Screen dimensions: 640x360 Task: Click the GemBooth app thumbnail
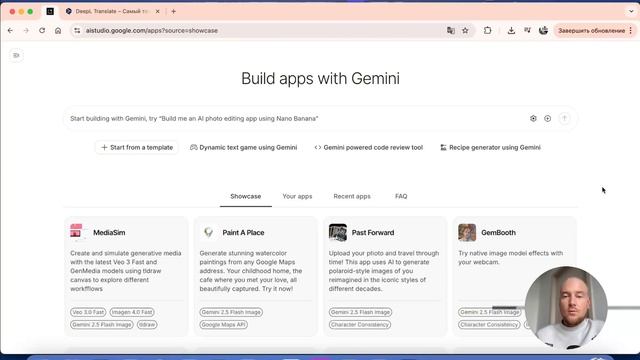point(467,232)
